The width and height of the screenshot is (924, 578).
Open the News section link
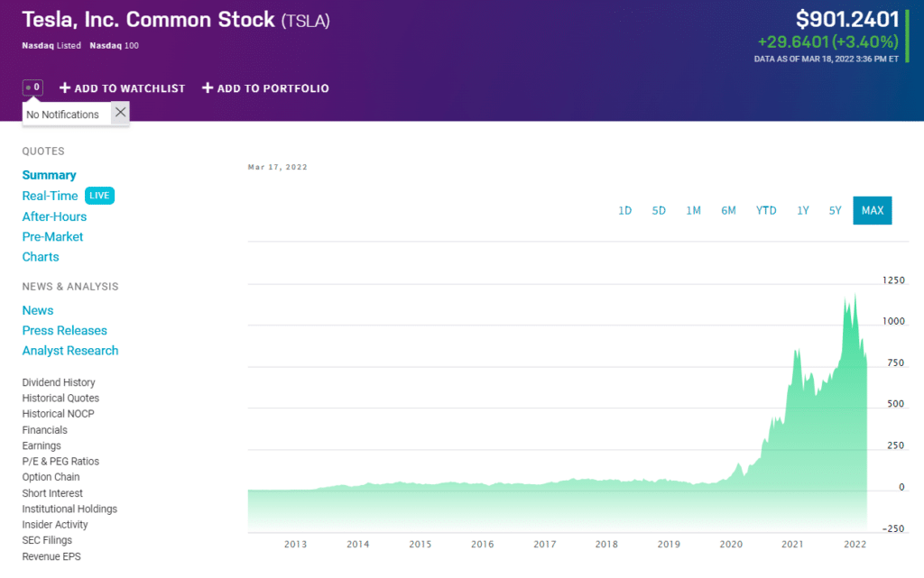click(38, 310)
